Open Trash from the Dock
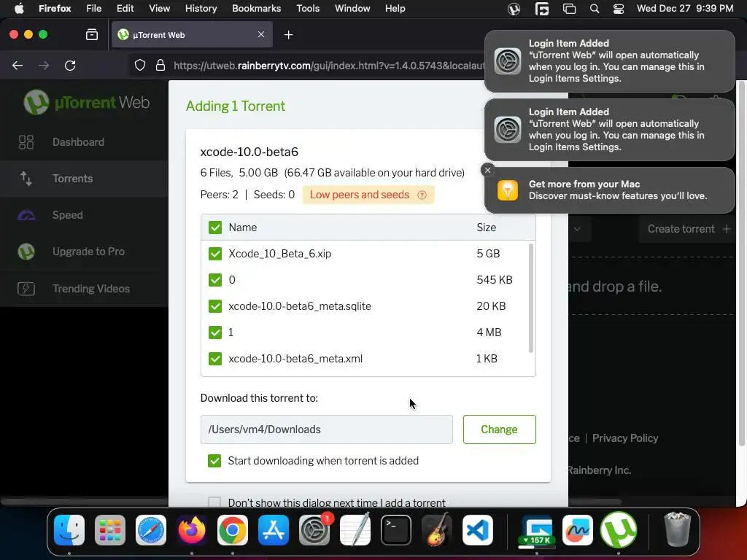This screenshot has width=747, height=560. tap(677, 530)
